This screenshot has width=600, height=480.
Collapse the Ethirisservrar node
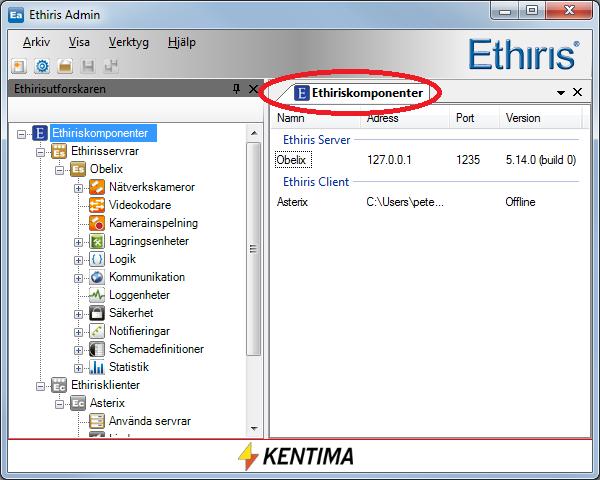[x=41, y=152]
